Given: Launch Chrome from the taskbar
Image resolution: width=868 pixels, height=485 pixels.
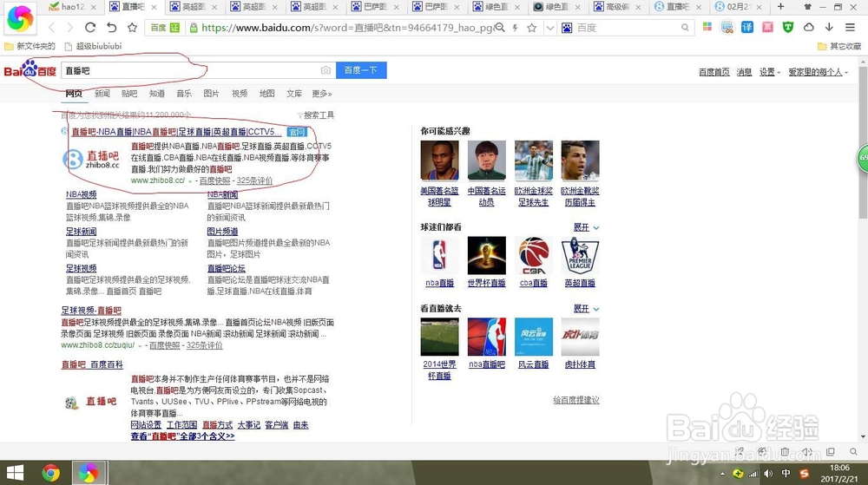Looking at the screenshot, I should coord(51,473).
